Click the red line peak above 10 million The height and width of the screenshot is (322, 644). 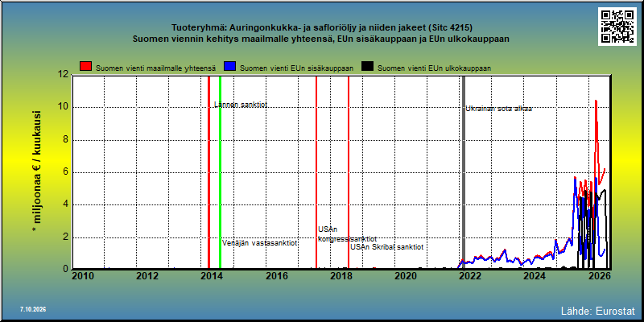[596, 101]
